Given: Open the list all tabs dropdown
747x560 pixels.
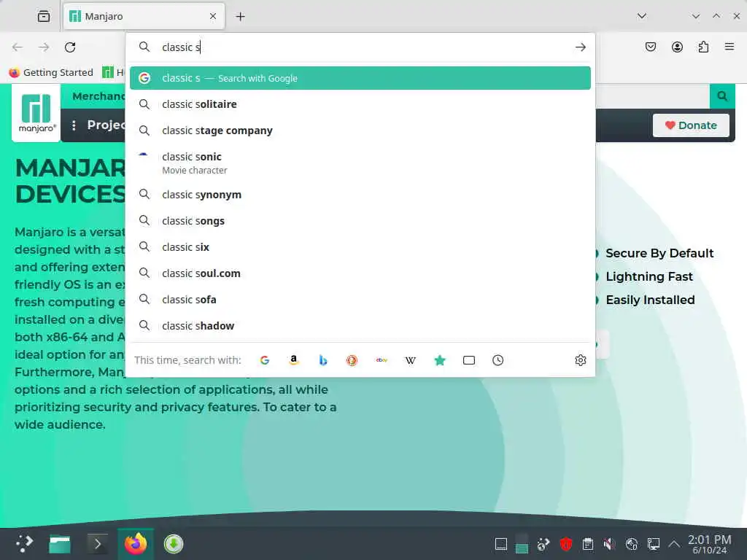Looking at the screenshot, I should click(642, 16).
